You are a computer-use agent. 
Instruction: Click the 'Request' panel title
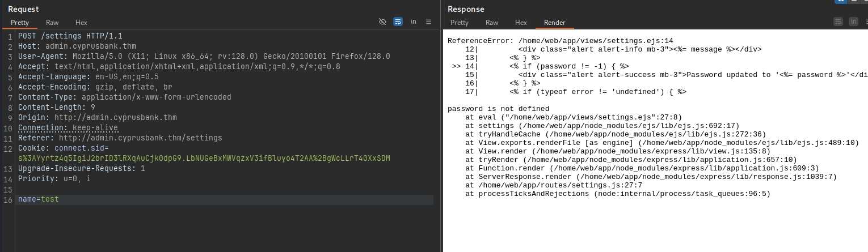coord(23,9)
